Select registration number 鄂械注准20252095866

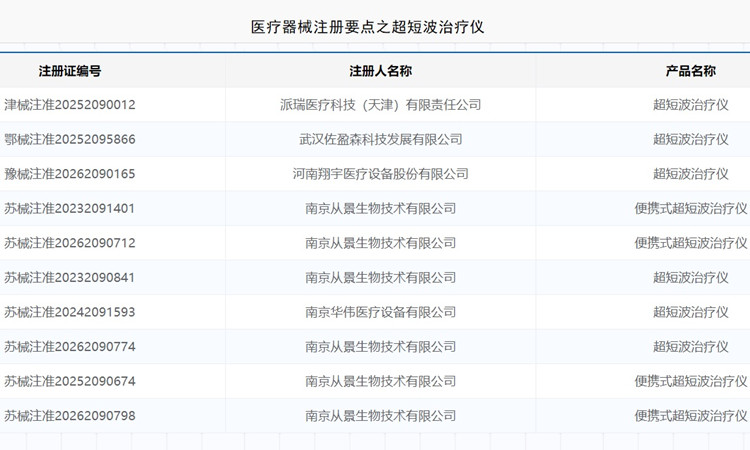(x=70, y=139)
